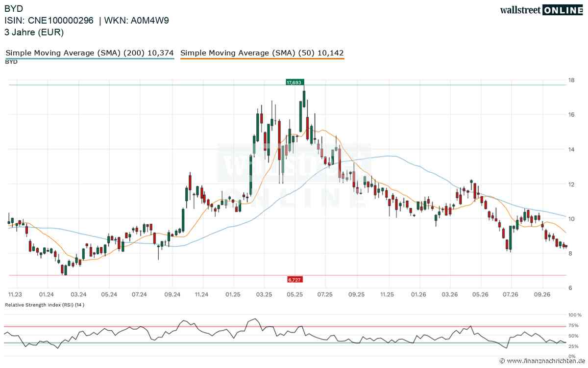Viewport: 588px width, 368px height.
Task: Click the 50% RSI axis label
Action: click(x=573, y=336)
